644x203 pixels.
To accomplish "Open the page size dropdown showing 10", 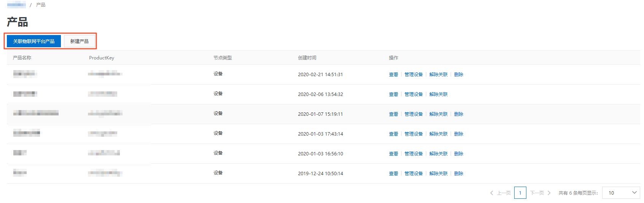I will click(621, 193).
